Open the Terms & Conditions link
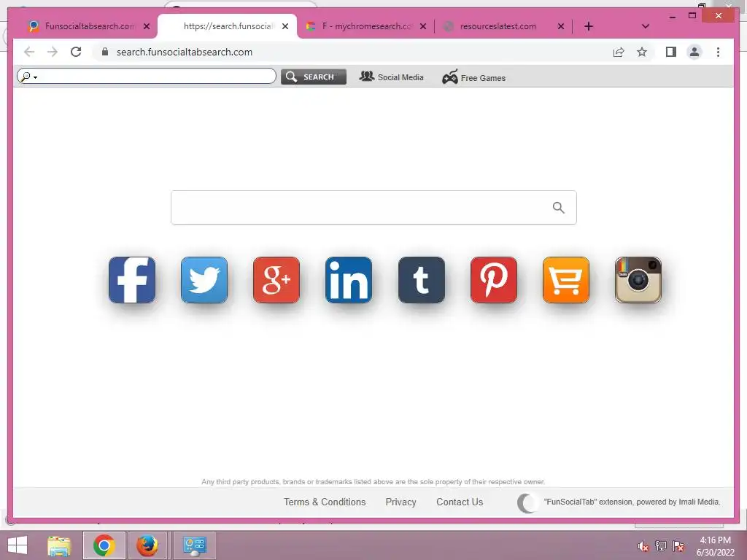Screen dimensions: 747x560 (x=325, y=502)
